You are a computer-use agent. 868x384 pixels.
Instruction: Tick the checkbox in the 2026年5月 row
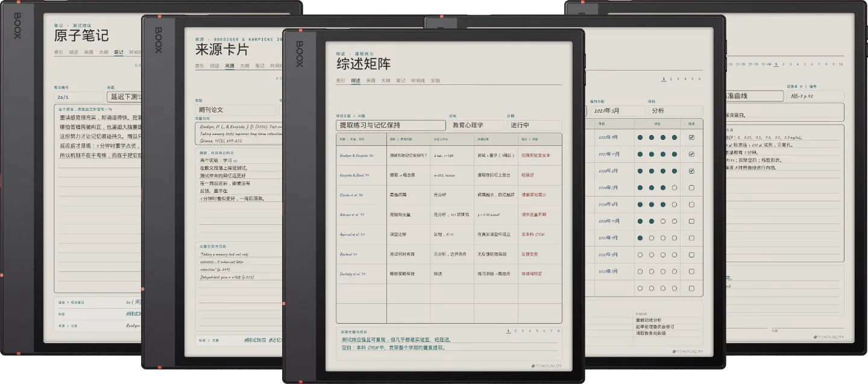tap(691, 187)
